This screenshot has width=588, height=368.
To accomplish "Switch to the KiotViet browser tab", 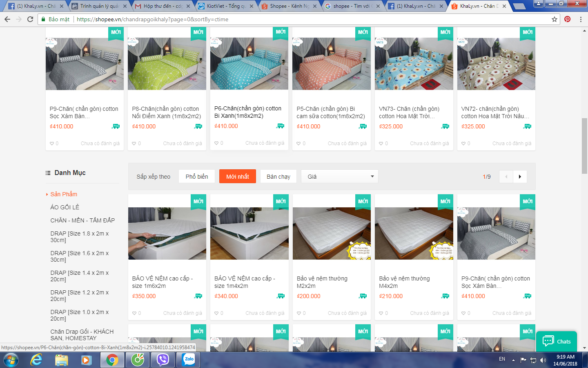I will point(226,6).
